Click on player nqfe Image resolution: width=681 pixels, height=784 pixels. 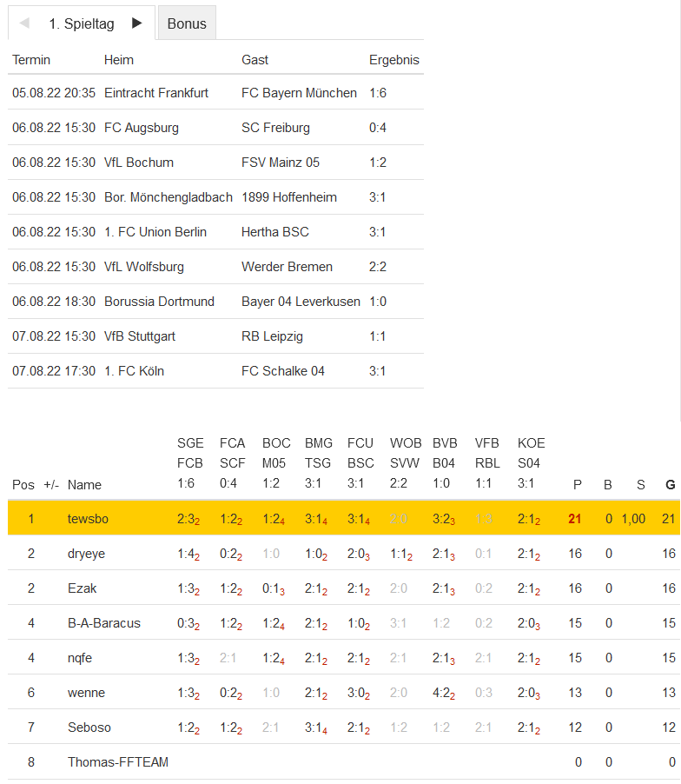[80, 658]
